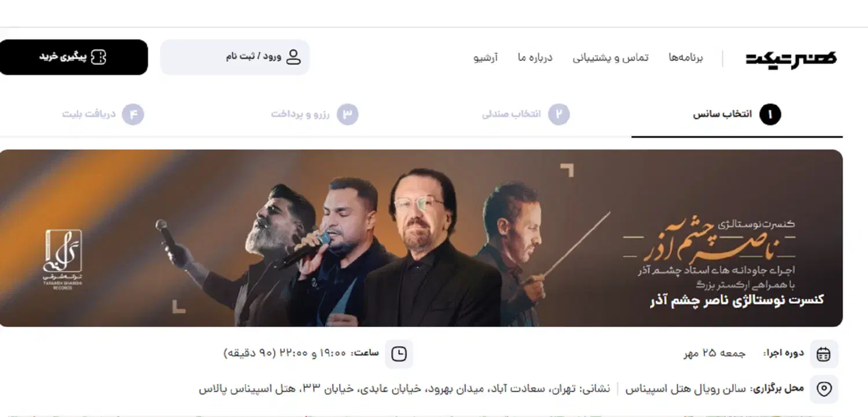This screenshot has height=417, width=868.
Task: Go to درباره ما page
Action: point(535,57)
